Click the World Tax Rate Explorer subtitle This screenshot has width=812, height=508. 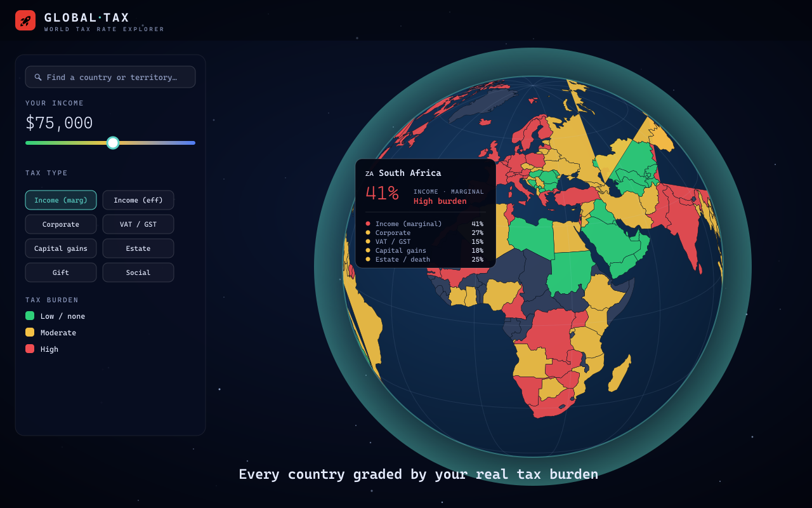pos(104,29)
